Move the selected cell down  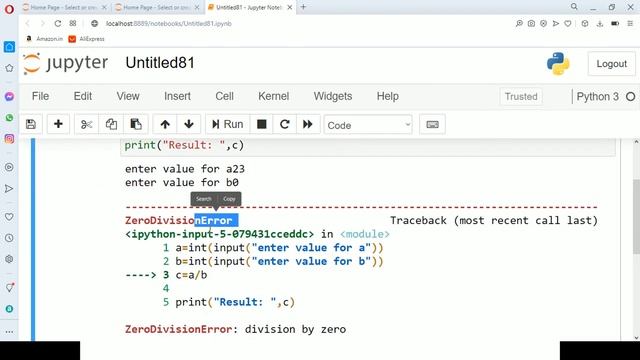pos(189,124)
